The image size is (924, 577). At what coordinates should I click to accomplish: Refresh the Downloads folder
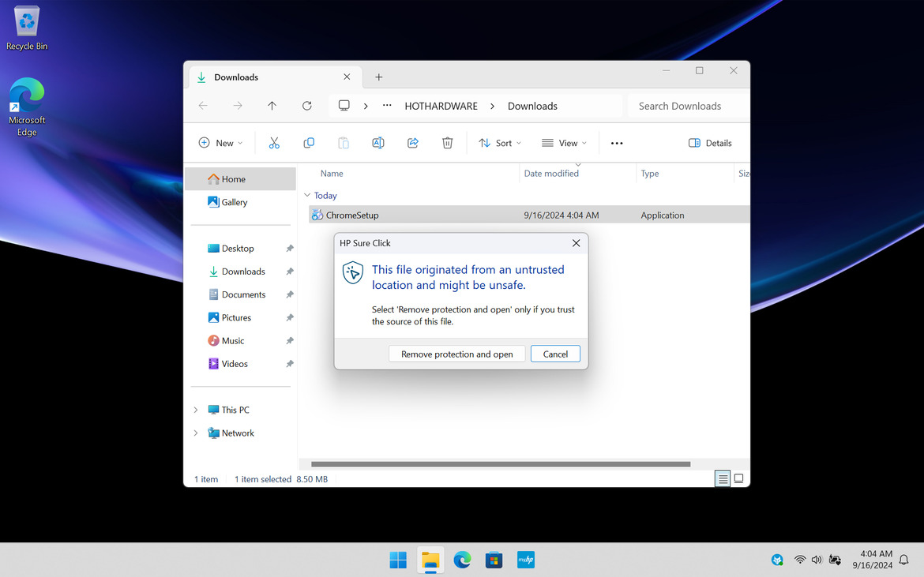307,106
